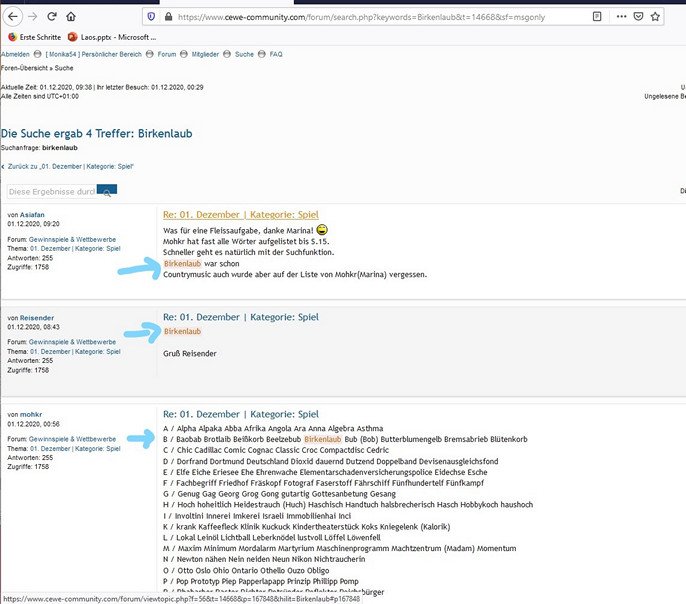Toggle reader view icon in address bar

point(597,17)
